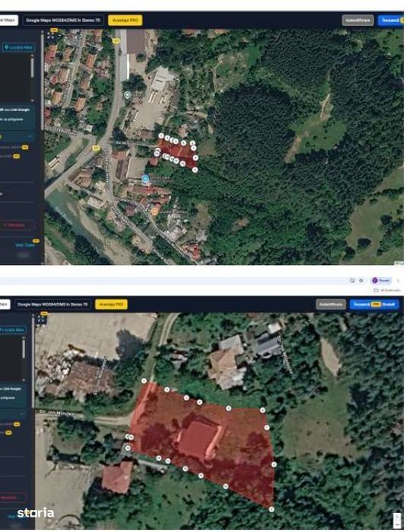Click blue Încearcă PRO Gratuit button in lower screenshot
This screenshot has width=406, height=532.
374,304
